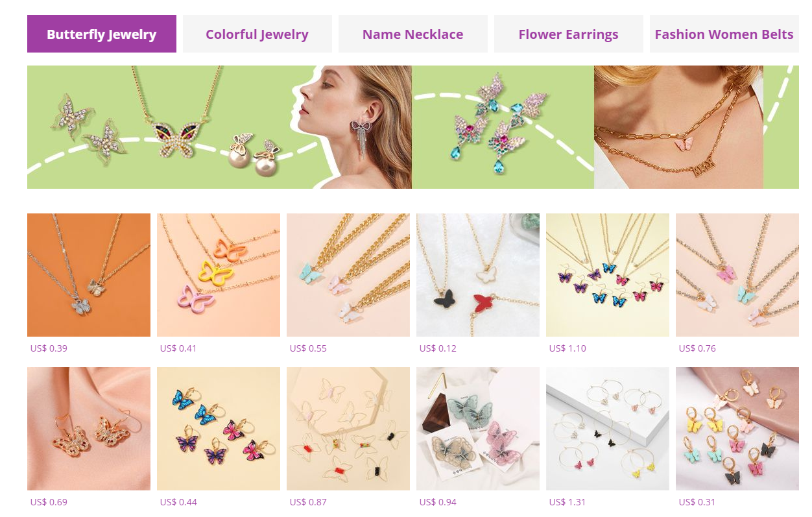Open the rose gold butterfly earrings on satin
The height and width of the screenshot is (517, 812).
[89, 429]
